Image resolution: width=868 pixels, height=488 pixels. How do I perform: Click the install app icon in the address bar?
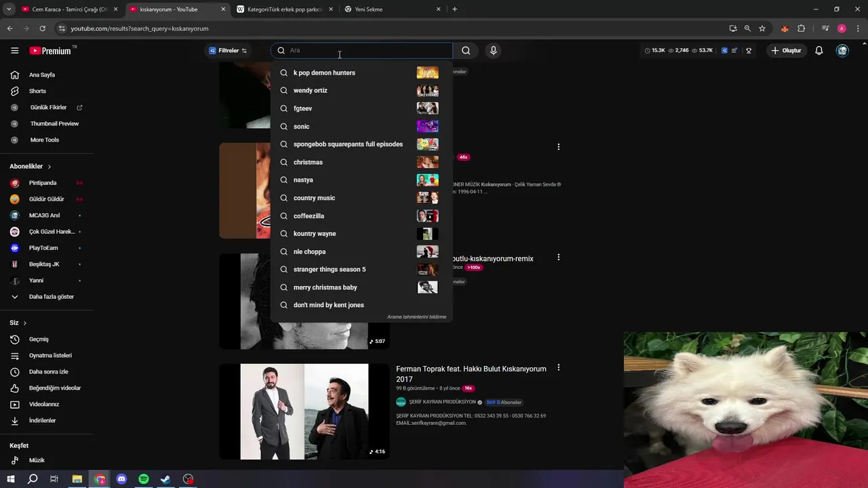733,28
